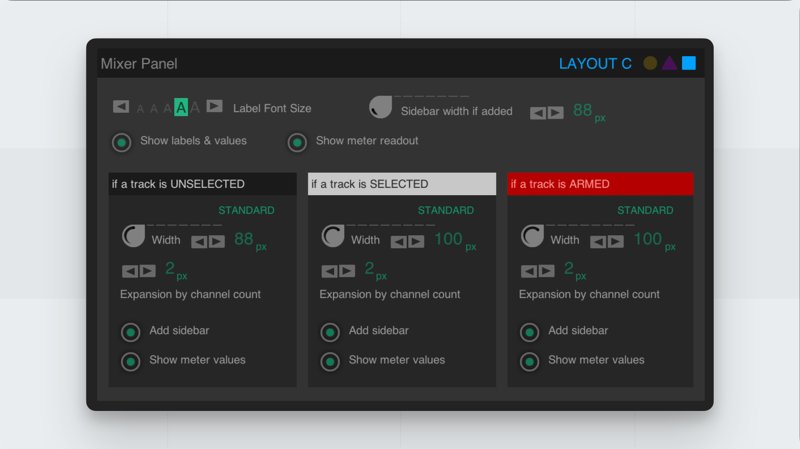Toggle Add sidebar for ARMED tracks
Screen dimensions: 800x449
coord(530,332)
